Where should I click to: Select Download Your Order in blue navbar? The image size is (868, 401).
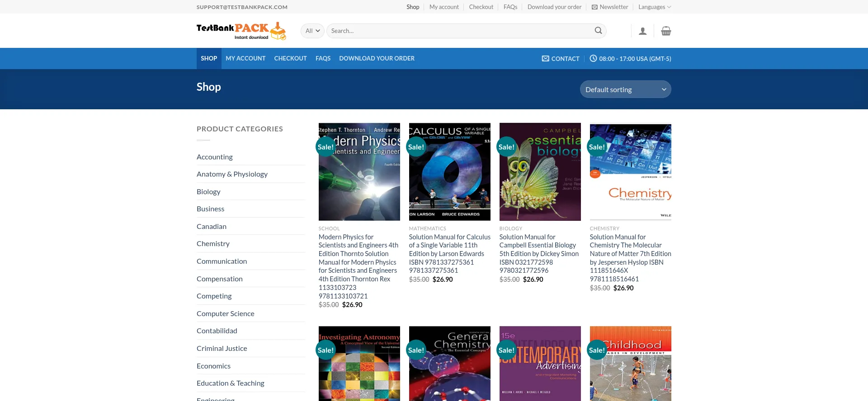[377, 59]
